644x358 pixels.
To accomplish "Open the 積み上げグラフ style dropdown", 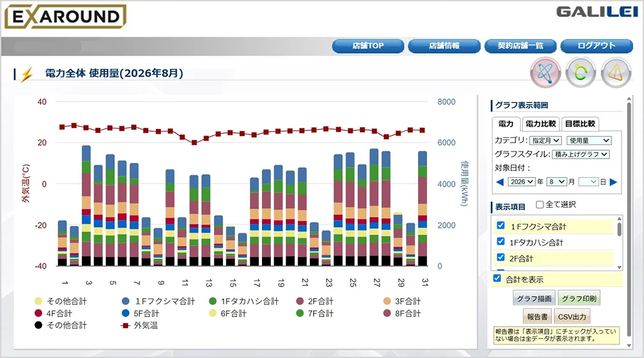I will coord(581,155).
